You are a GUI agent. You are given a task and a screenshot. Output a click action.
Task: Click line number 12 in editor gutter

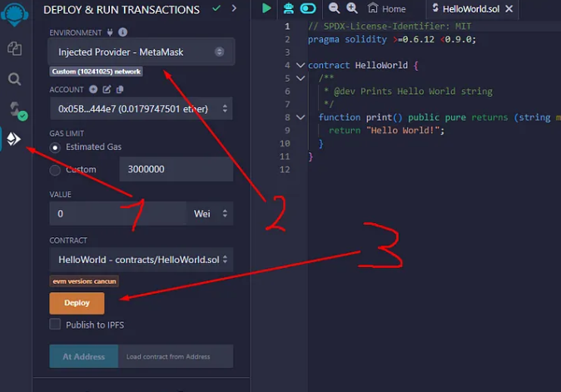(285, 170)
